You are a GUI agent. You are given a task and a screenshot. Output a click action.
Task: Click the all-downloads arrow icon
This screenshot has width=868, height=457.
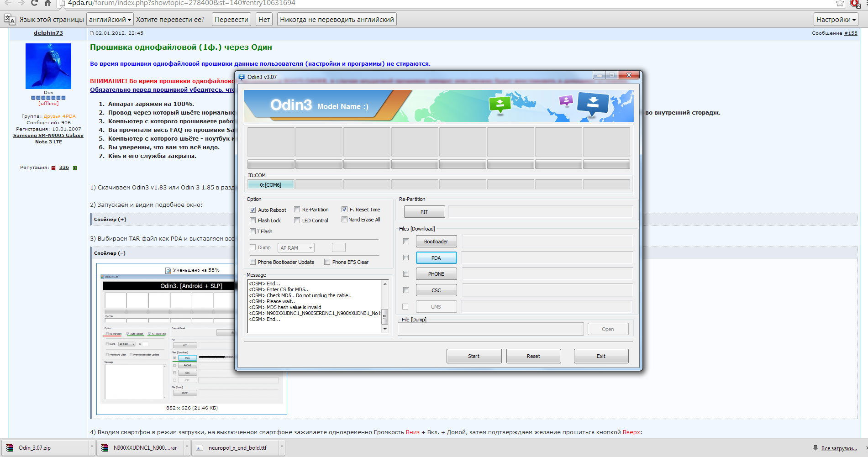click(815, 448)
